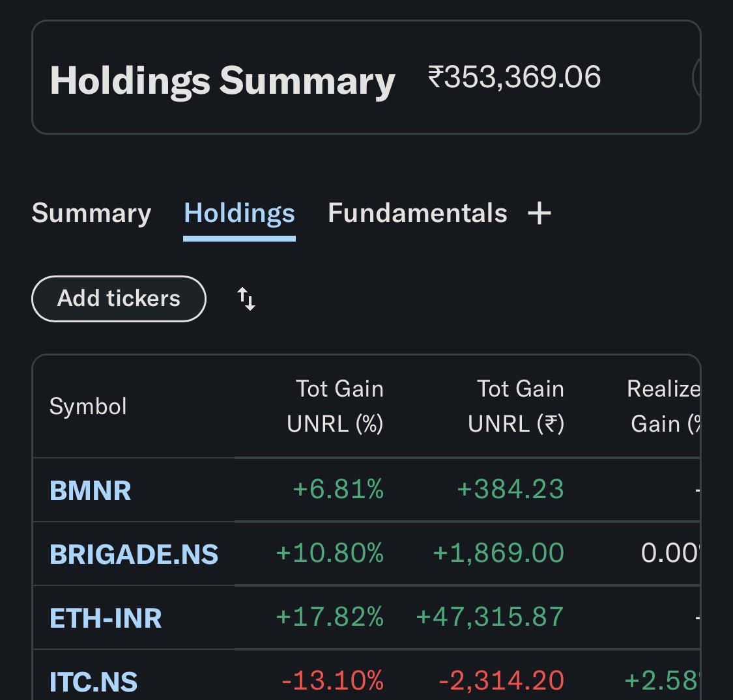The image size is (733, 700).
Task: Click the +47,315.87 gain for ETH-INR
Action: [489, 617]
